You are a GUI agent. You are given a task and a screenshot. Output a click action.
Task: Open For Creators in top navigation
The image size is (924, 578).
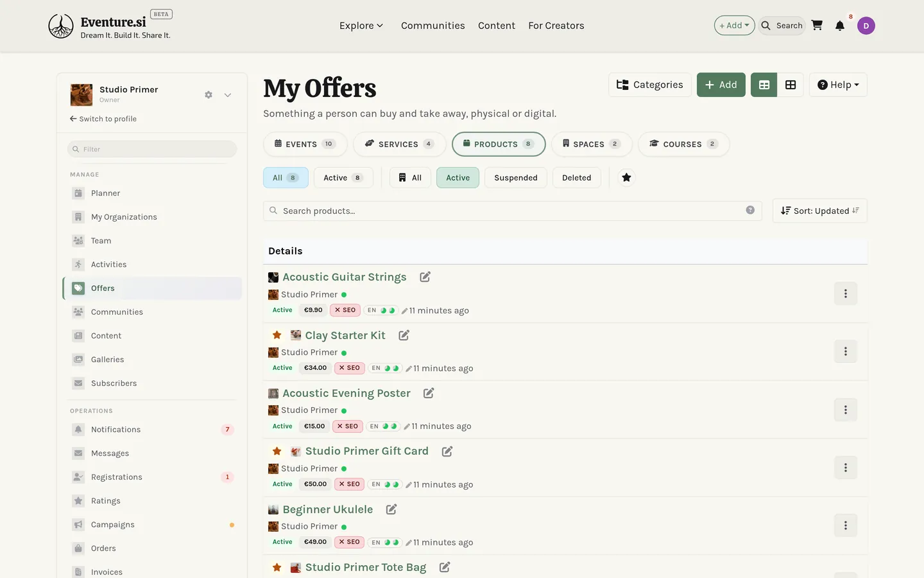556,26
